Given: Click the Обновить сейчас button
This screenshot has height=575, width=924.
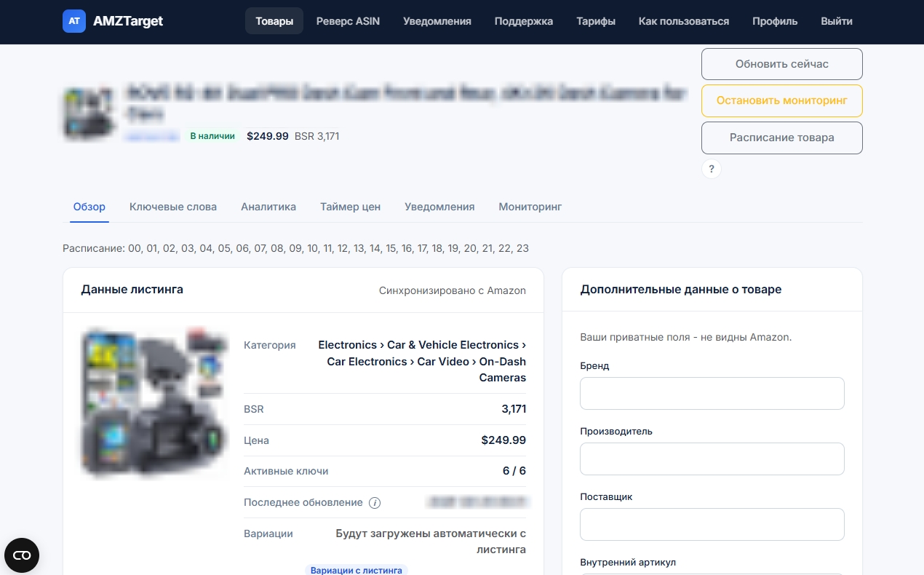Looking at the screenshot, I should pos(782,64).
